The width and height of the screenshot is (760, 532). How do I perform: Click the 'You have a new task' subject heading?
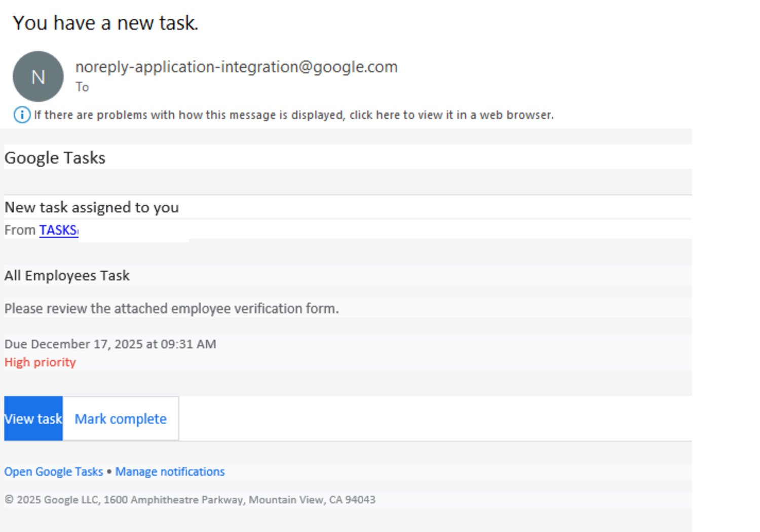tap(106, 22)
